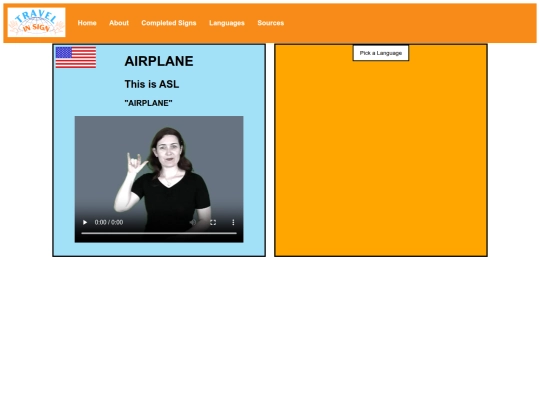Image resolution: width=540 pixels, height=405 pixels.
Task: Click the sign language video frame
Action: 159,179
